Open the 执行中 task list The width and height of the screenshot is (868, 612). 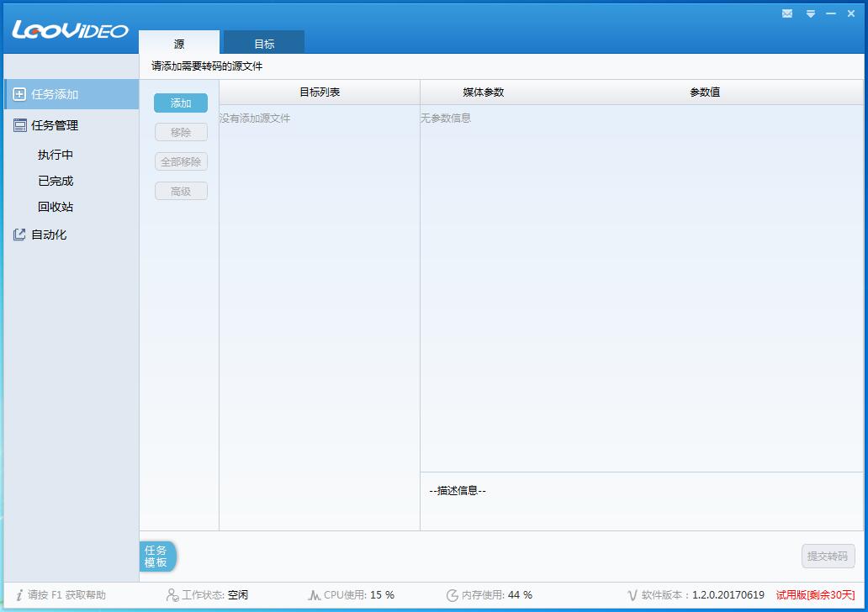coord(56,156)
